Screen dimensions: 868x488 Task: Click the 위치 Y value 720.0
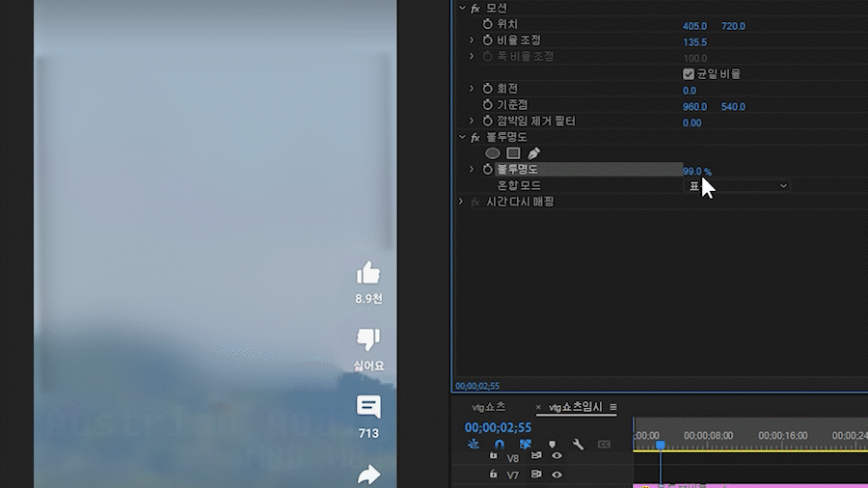pyautogui.click(x=733, y=26)
